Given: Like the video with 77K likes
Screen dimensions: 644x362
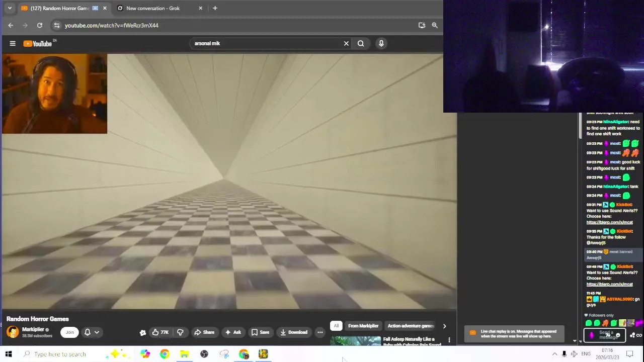Looking at the screenshot, I should (x=160, y=332).
